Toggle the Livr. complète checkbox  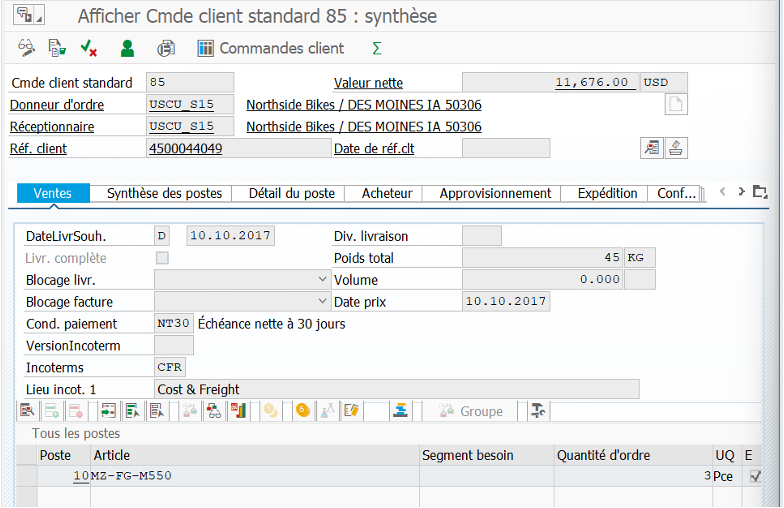coord(162,258)
